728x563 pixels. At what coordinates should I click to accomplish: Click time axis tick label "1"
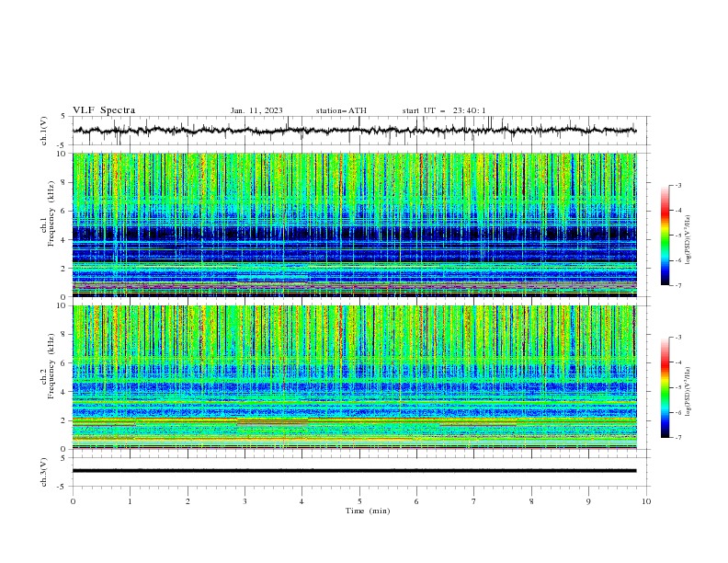click(131, 501)
